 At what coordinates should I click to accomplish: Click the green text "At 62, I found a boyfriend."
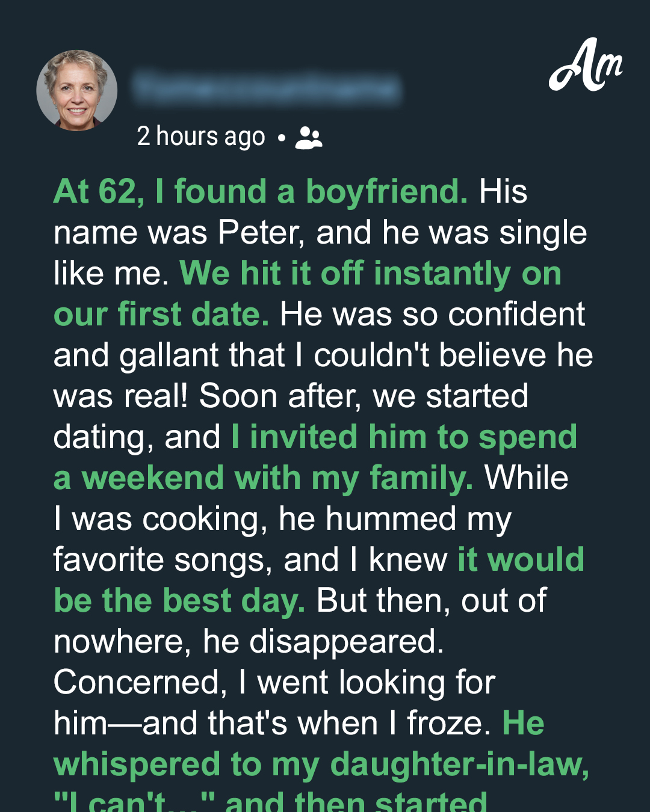coord(261,192)
